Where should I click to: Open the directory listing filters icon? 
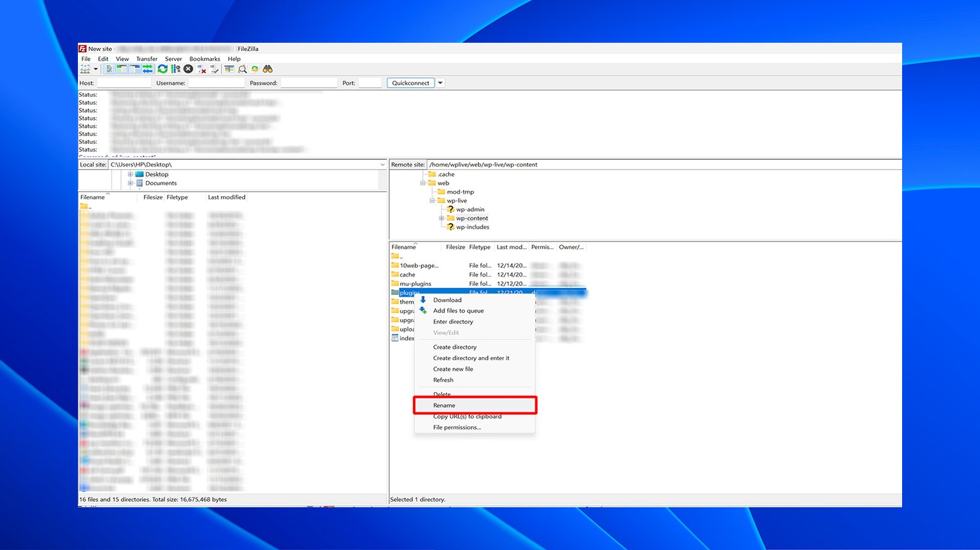tap(229, 69)
